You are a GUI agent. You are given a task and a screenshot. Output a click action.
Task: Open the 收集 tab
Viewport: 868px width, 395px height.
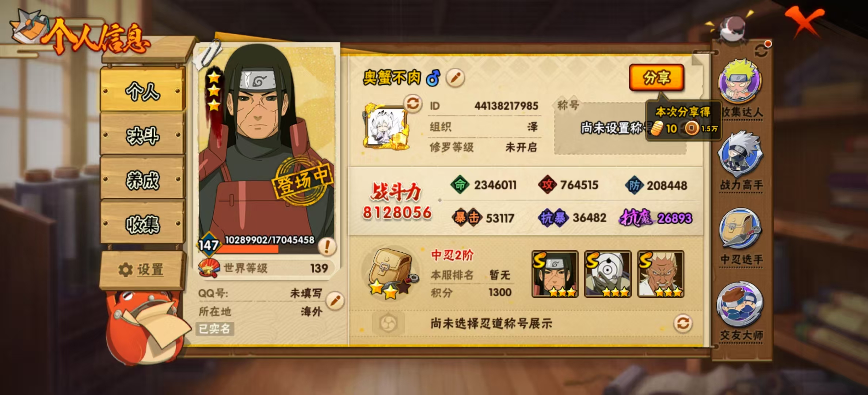pyautogui.click(x=143, y=223)
